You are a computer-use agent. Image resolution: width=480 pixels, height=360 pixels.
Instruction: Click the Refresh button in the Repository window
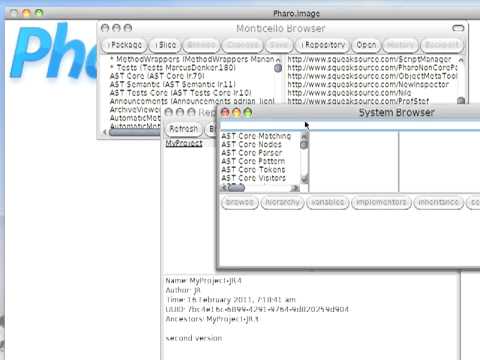(x=184, y=129)
